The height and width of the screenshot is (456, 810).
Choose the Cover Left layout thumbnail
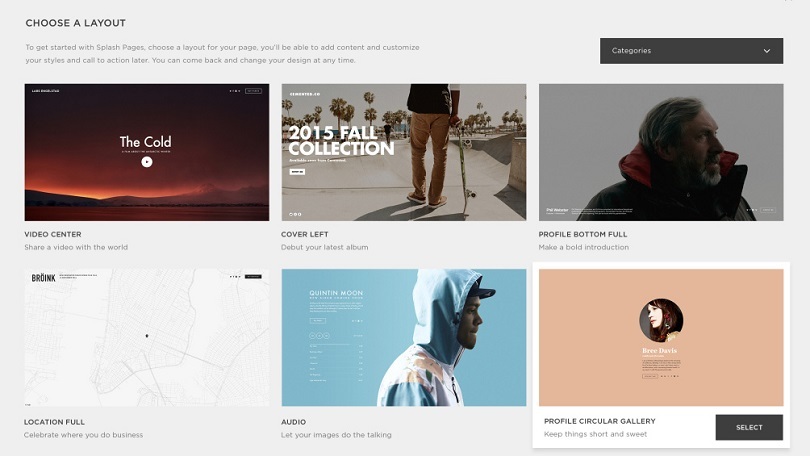pos(403,151)
